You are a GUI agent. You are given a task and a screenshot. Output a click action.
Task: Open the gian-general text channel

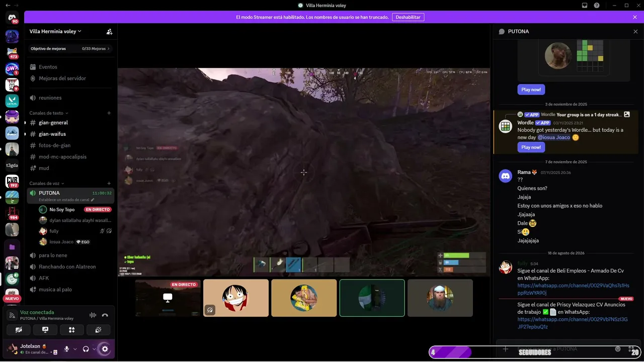(70, 123)
